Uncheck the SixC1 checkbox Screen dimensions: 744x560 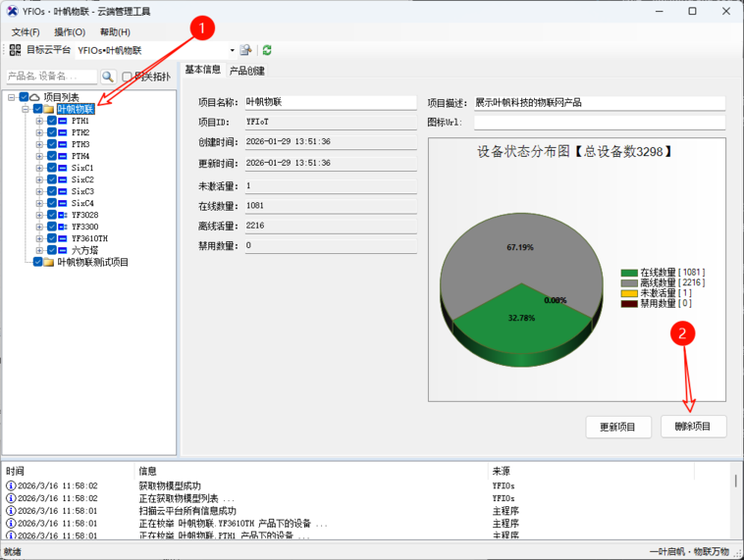click(x=52, y=168)
